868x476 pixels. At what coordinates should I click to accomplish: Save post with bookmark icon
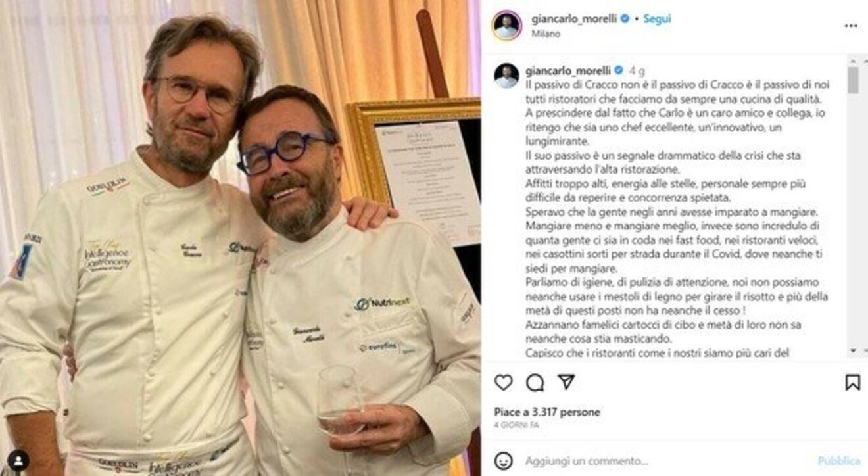[852, 382]
